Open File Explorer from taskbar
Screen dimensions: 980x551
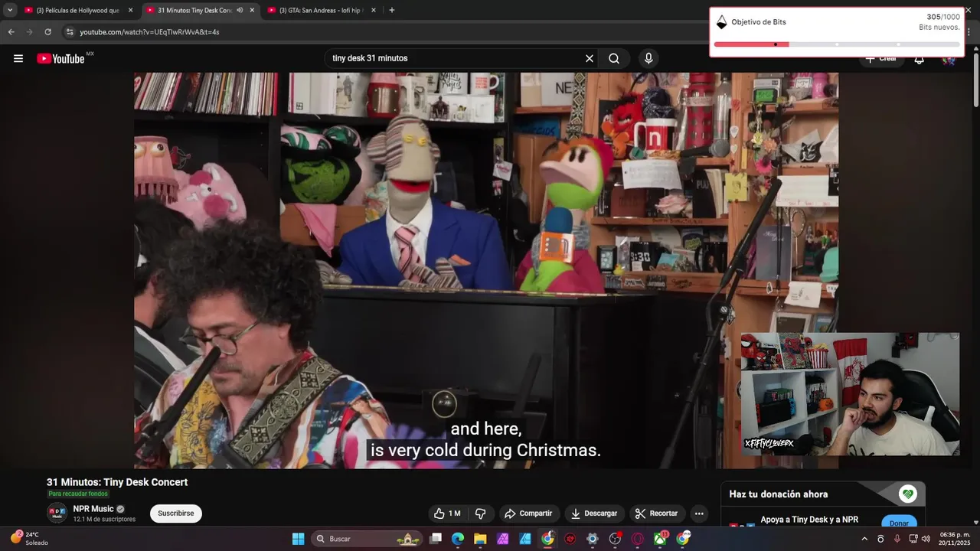pos(480,539)
